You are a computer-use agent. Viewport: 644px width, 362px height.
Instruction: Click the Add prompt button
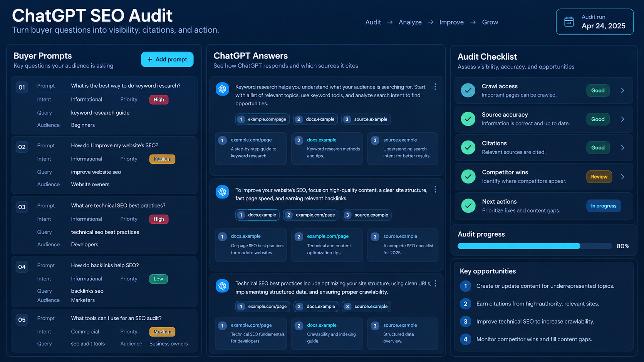point(167,59)
